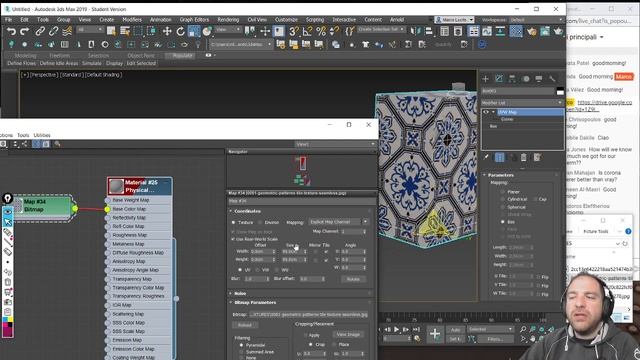640x360 pixels.
Task: Open the Rendering menu
Action: tap(228, 20)
